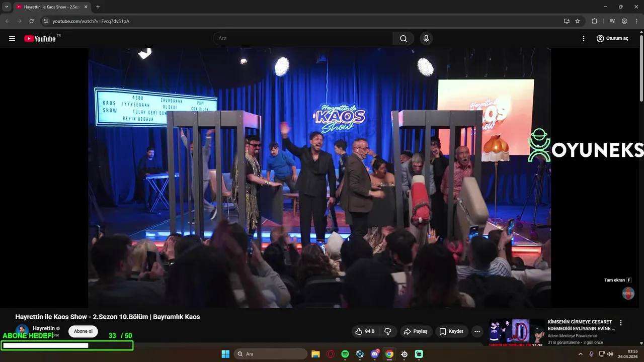Open the Hayrettin channel name link
Image resolution: width=644 pixels, height=362 pixels.
click(44, 328)
